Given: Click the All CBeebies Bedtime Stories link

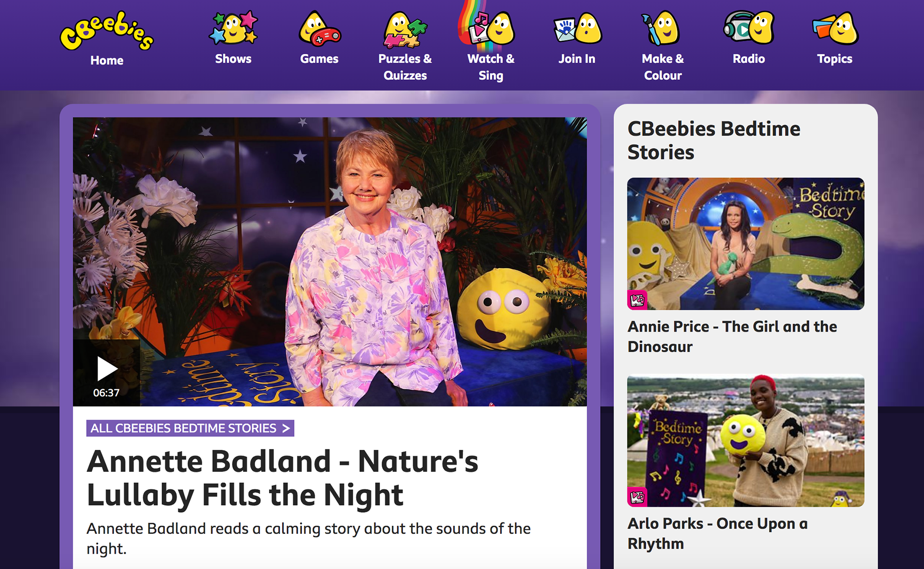Looking at the screenshot, I should 190,428.
